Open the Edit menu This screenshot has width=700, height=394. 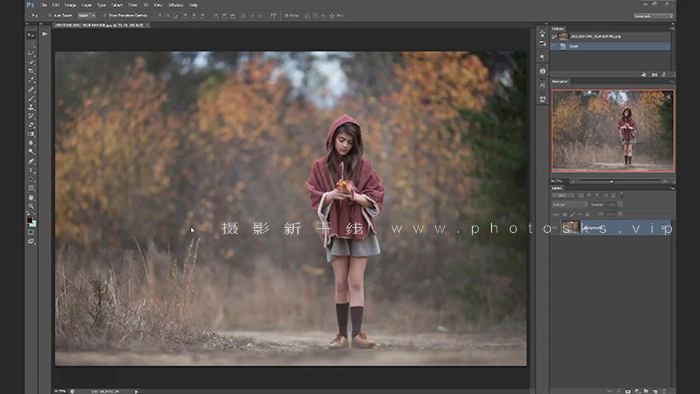(x=56, y=5)
